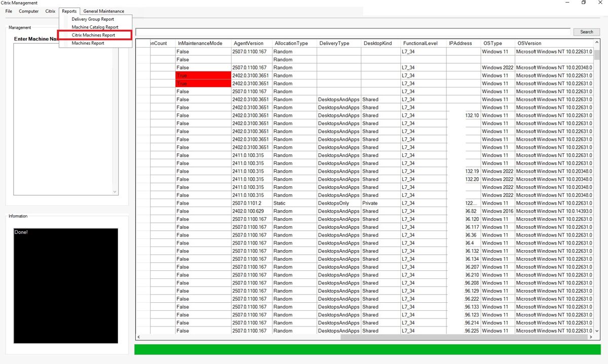Select OS version cell ending 10.0.14393.0

click(x=554, y=211)
